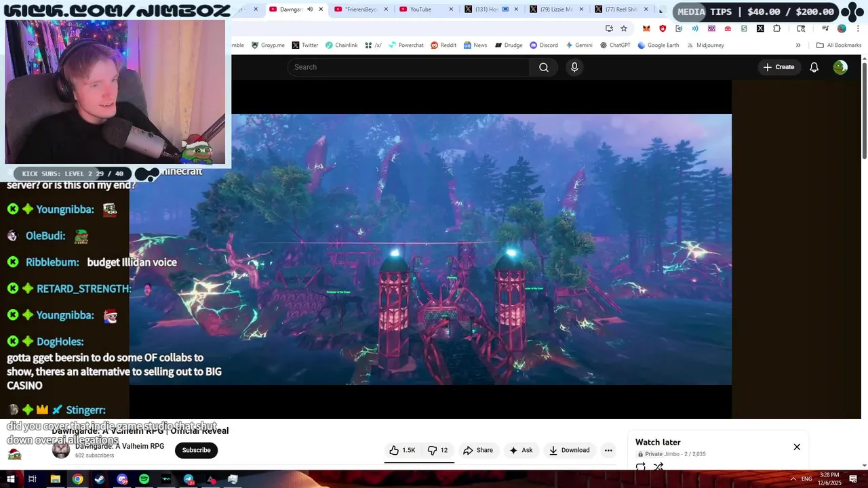This screenshot has width=868, height=488.
Task: Open the Chrome extensions puzzle icon
Action: tap(777, 28)
